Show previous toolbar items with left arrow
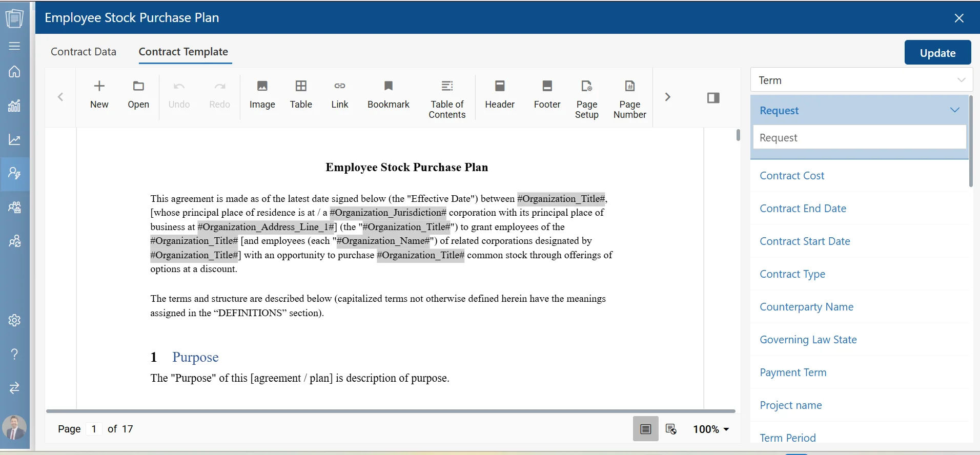Viewport: 980px width, 455px height. (x=60, y=97)
